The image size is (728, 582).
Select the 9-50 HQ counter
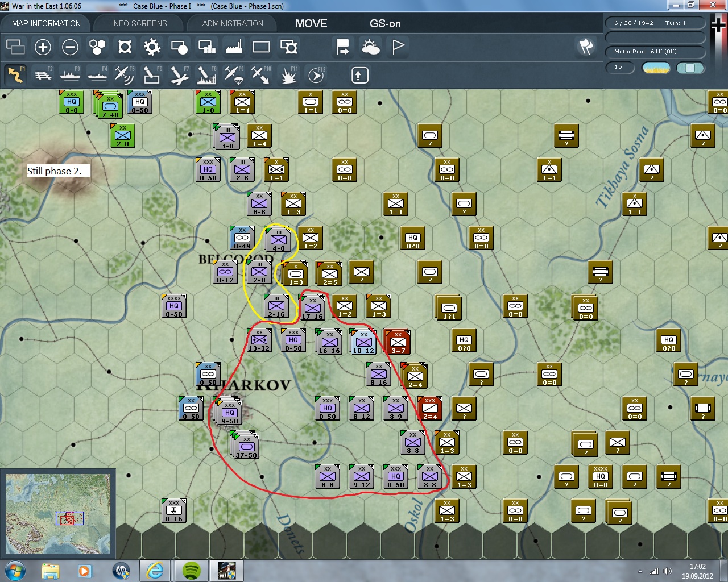tap(229, 411)
